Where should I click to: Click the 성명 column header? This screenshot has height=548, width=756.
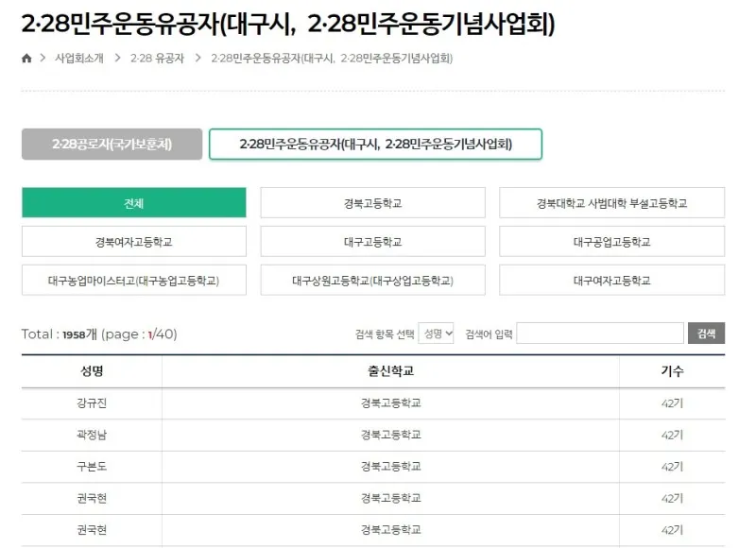pos(92,371)
